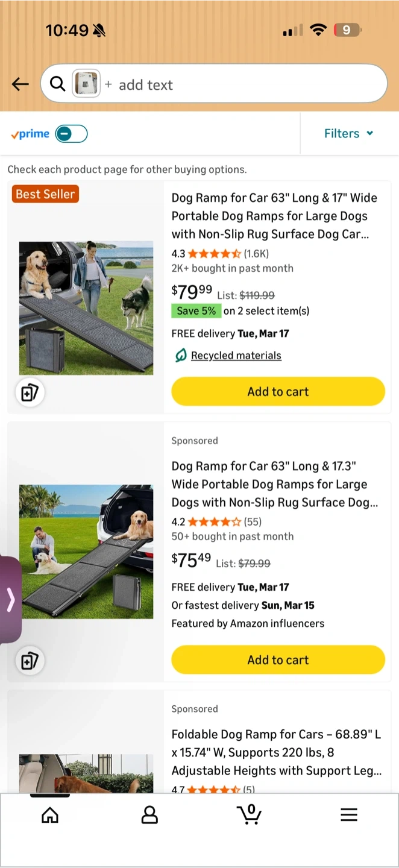Toggle the Prime filter switch

pos(71,134)
